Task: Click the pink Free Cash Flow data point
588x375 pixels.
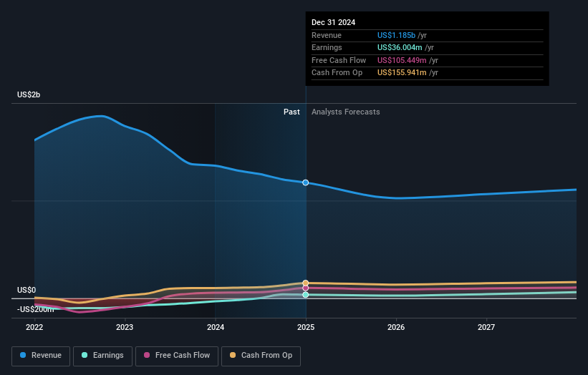Action: [x=306, y=288]
